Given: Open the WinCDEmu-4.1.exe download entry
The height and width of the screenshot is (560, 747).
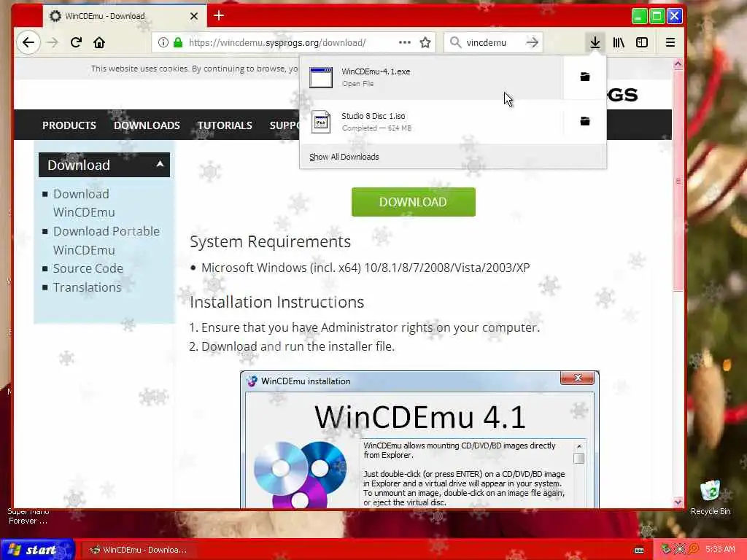Looking at the screenshot, I should tap(432, 77).
